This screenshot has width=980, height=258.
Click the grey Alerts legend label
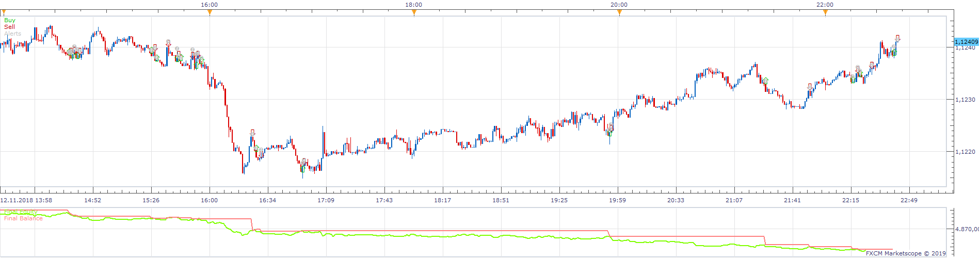coord(12,34)
